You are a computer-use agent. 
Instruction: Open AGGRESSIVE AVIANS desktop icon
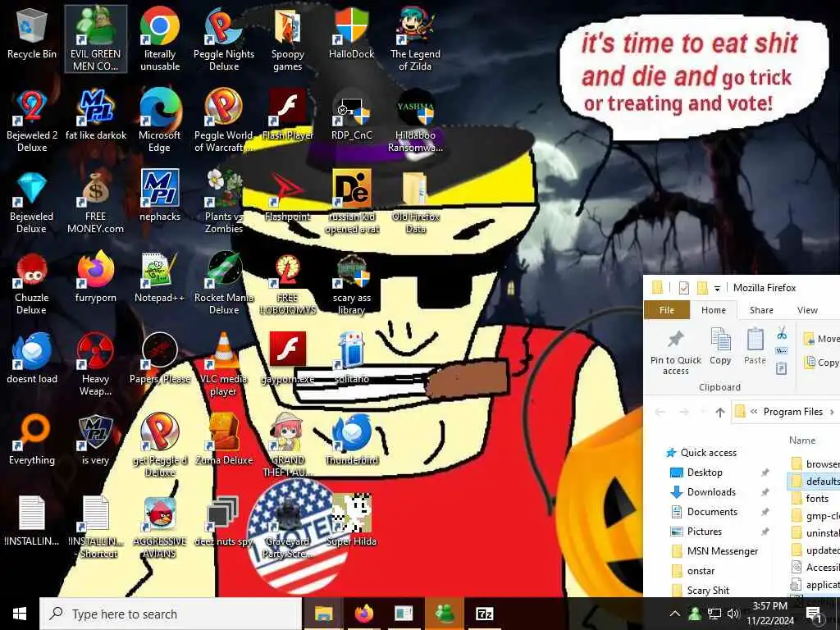[160, 527]
